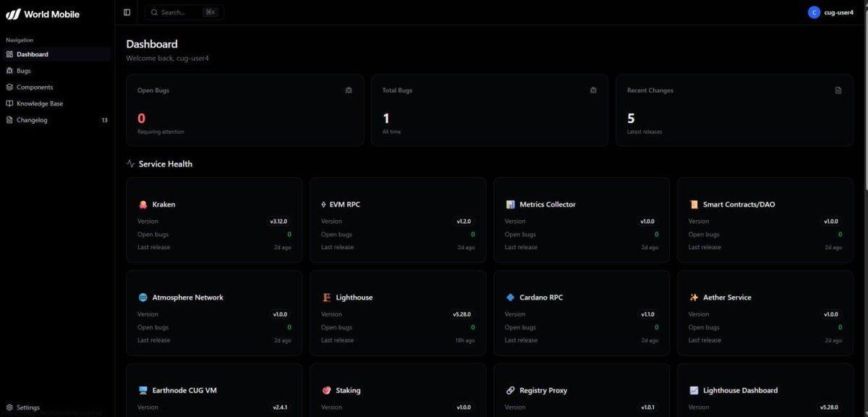
Task: Click the Settings gear icon
Action: click(9, 408)
